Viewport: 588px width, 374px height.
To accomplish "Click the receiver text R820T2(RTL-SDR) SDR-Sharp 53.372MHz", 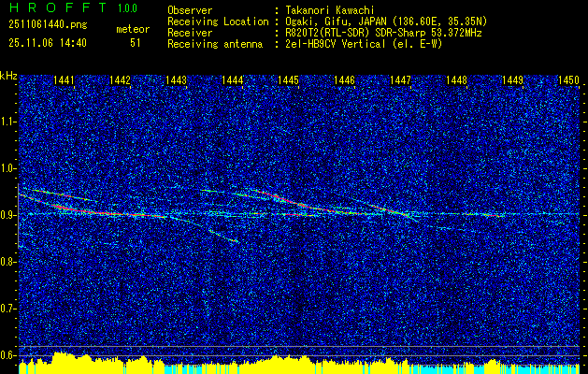I will [383, 33].
